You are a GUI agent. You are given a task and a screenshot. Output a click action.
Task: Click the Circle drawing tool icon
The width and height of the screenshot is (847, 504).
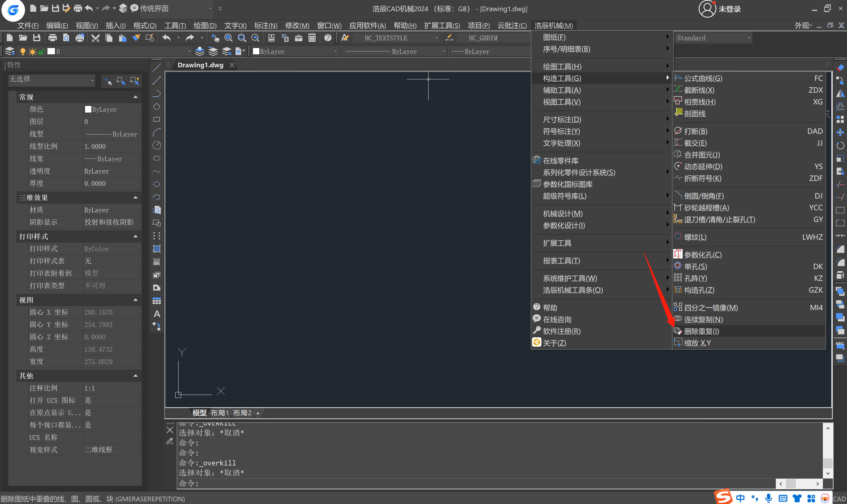pos(156,145)
